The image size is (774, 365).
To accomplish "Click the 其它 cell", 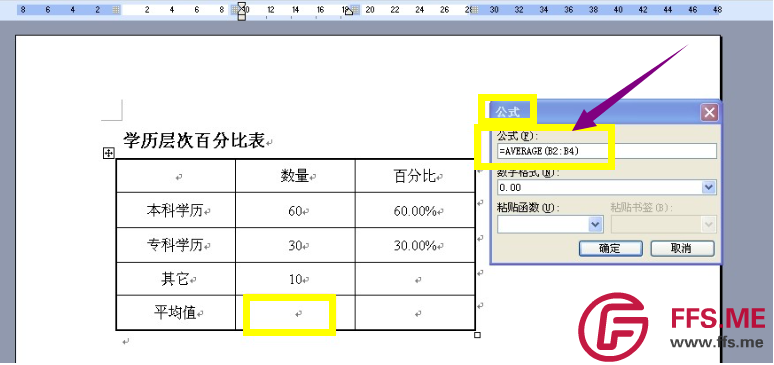I will [x=176, y=279].
